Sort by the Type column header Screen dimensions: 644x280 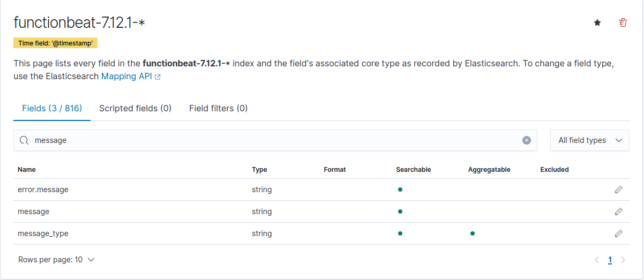[259, 170]
